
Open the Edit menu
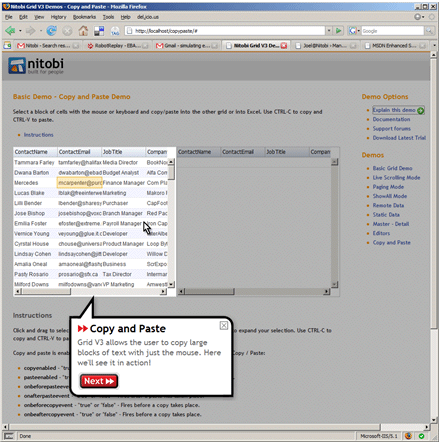[x=23, y=17]
